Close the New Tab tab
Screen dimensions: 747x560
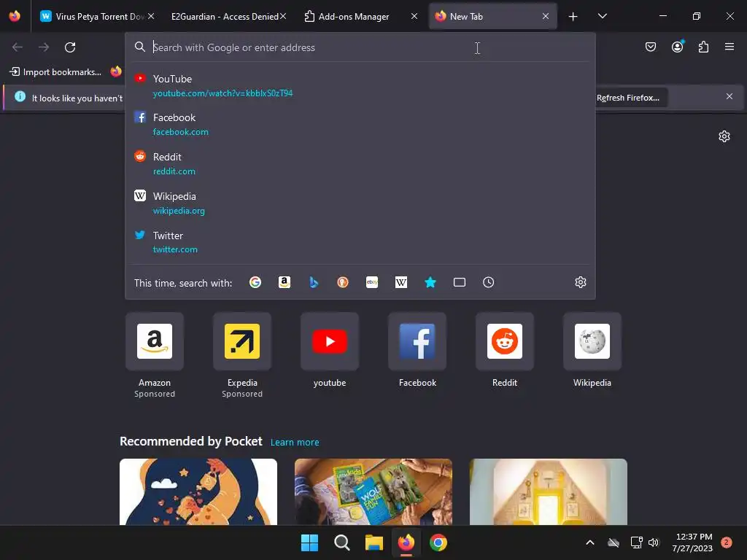click(x=546, y=16)
